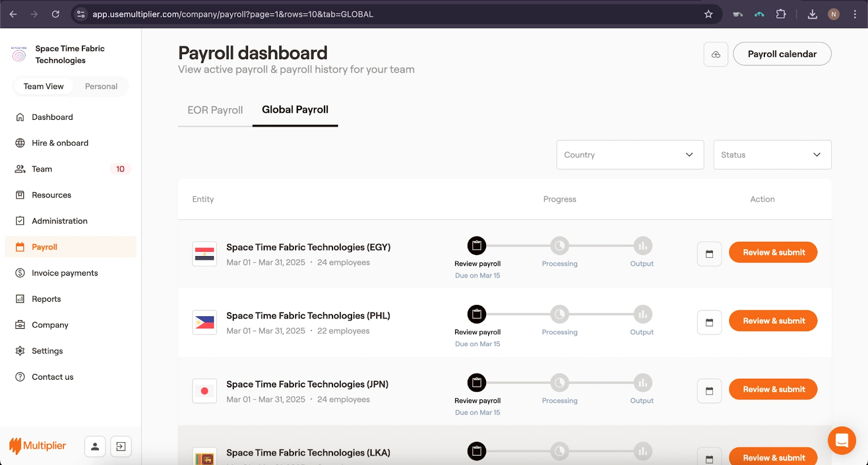The height and width of the screenshot is (465, 868).
Task: Review & submit EGY payroll
Action: click(773, 252)
